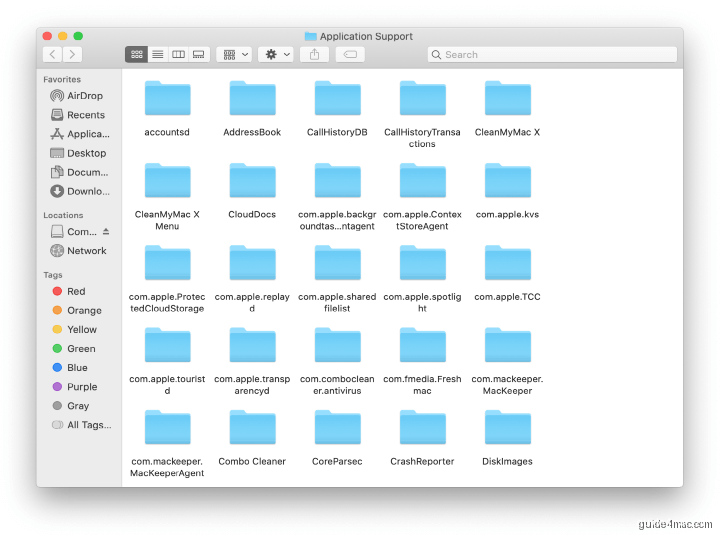This screenshot has height=535, width=720.
Task: Switch to column view
Action: 178,54
